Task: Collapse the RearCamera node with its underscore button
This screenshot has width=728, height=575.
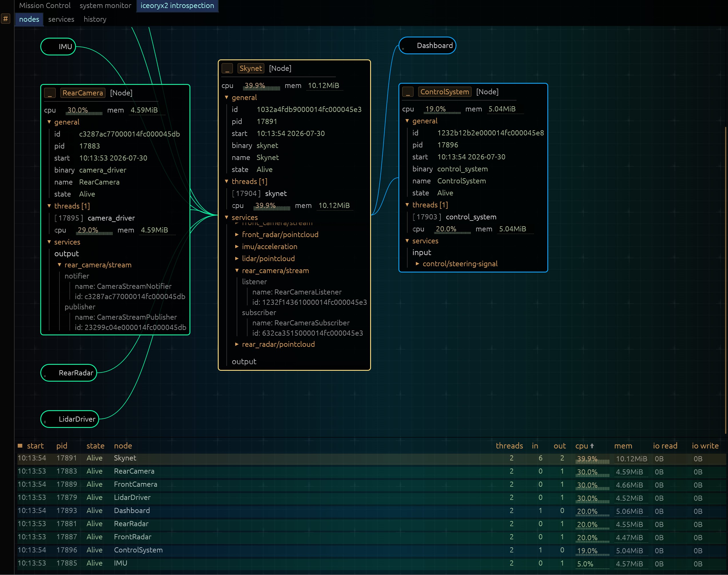Action: 50,93
